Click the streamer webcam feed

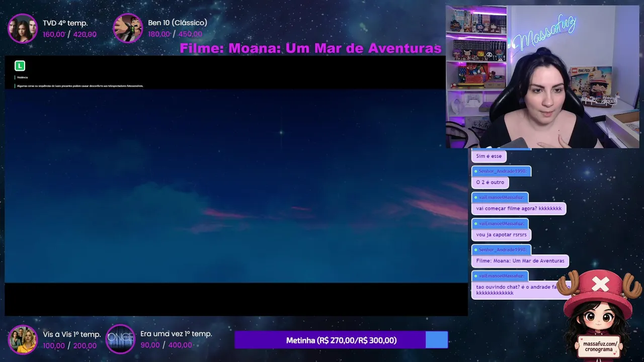pyautogui.click(x=542, y=77)
